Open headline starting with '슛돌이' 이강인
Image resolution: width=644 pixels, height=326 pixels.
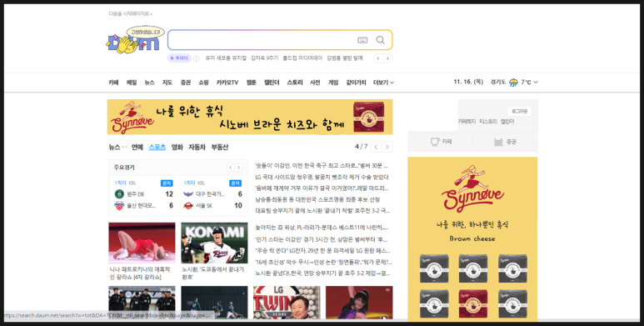click(322, 166)
